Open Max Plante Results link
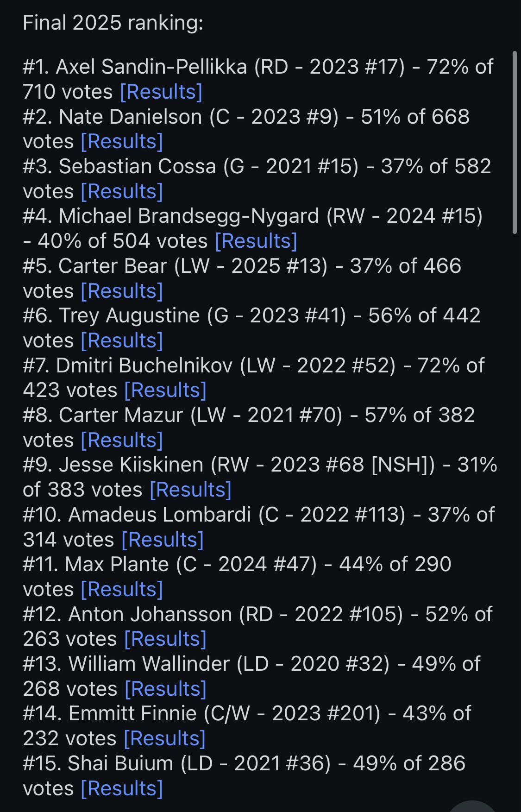This screenshot has width=521, height=812. [x=121, y=589]
